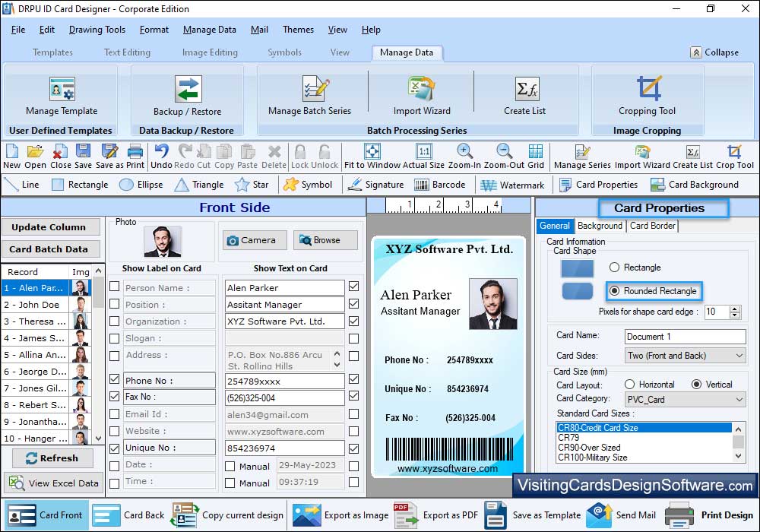Click View Excel Data button
760x532 pixels.
point(54,483)
